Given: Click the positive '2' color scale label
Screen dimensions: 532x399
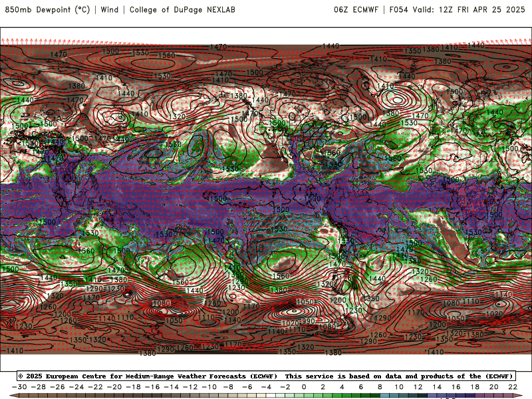Looking at the screenshot, I should [323, 387].
